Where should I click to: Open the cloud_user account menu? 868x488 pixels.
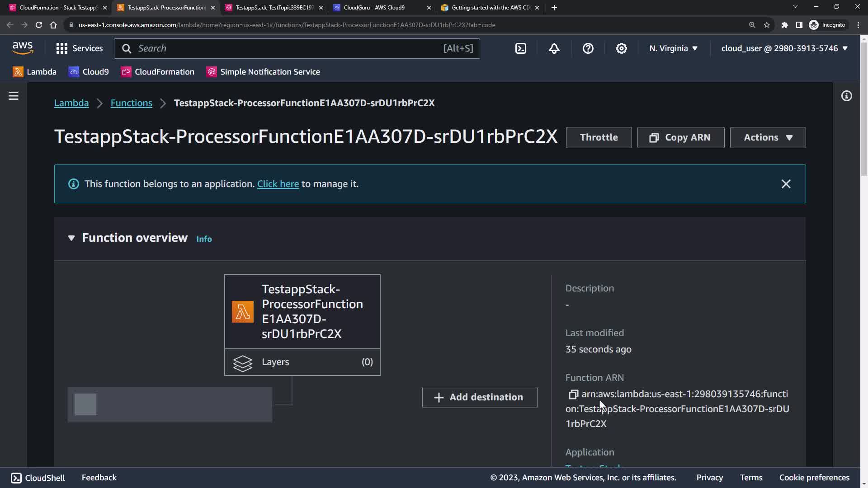[784, 48]
